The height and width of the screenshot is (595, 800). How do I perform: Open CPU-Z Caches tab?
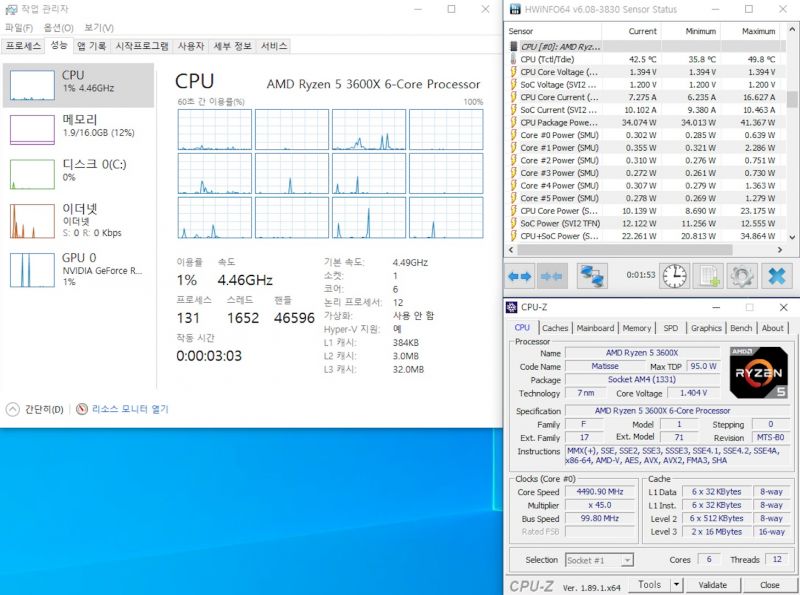(x=555, y=328)
